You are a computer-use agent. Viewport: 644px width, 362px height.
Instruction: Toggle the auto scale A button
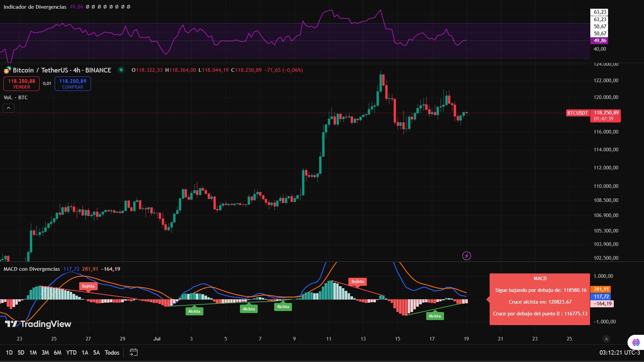[x=606, y=339]
